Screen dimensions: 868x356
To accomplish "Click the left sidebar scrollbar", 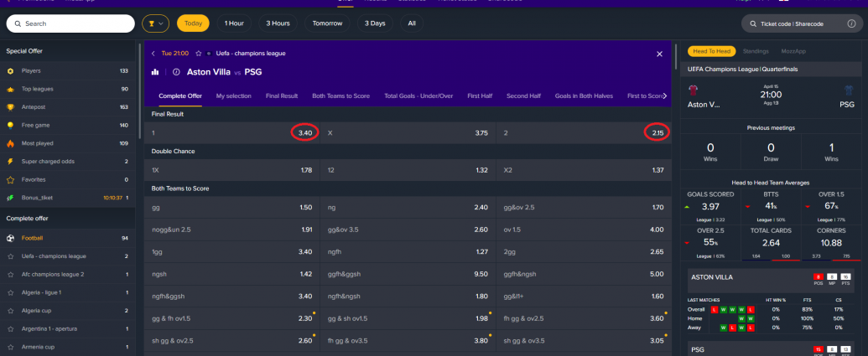I will click(x=140, y=91).
